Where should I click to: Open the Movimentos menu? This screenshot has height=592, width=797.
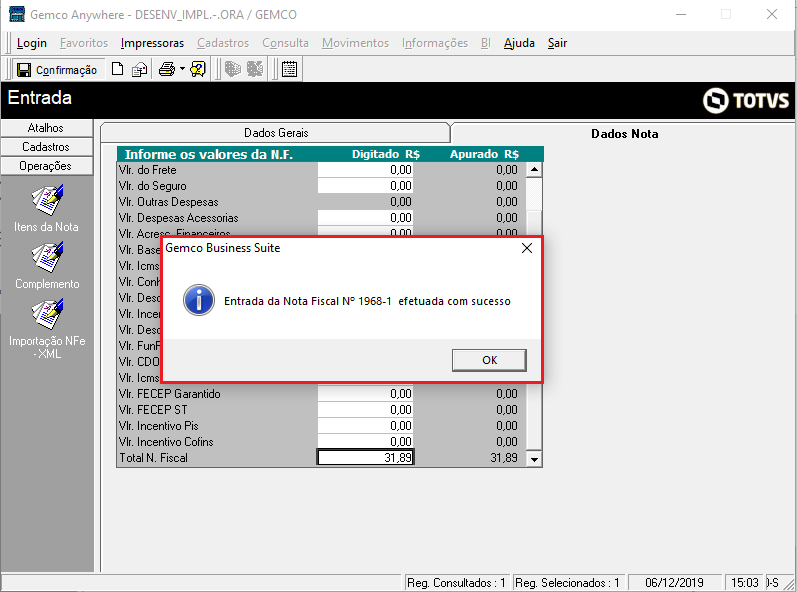coord(355,43)
